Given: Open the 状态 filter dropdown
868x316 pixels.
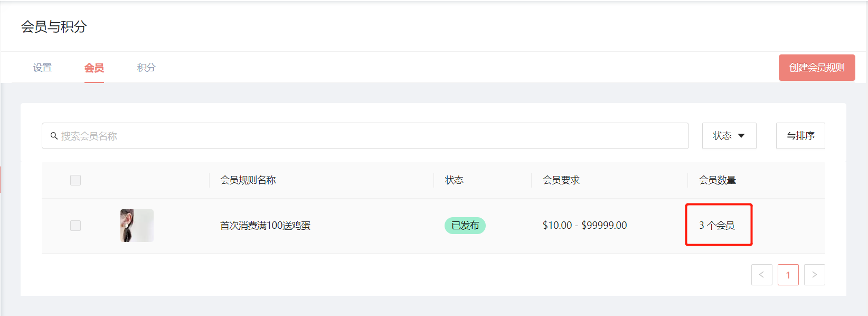Looking at the screenshot, I should (729, 136).
